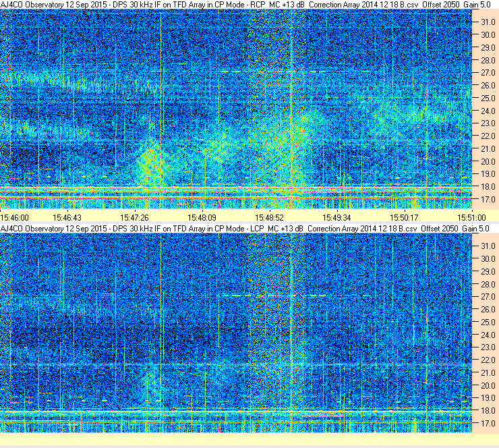Image resolution: width=499 pixels, height=448 pixels.
Task: Pick the 23.0 frequency label in LCP panel
Action: click(488, 347)
